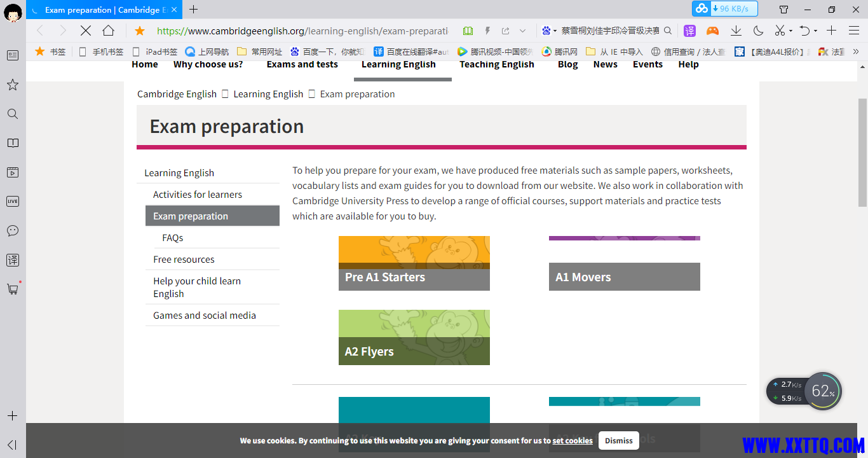868x458 pixels.
Task: Open the LIVE sidebar icon
Action: pyautogui.click(x=13, y=202)
